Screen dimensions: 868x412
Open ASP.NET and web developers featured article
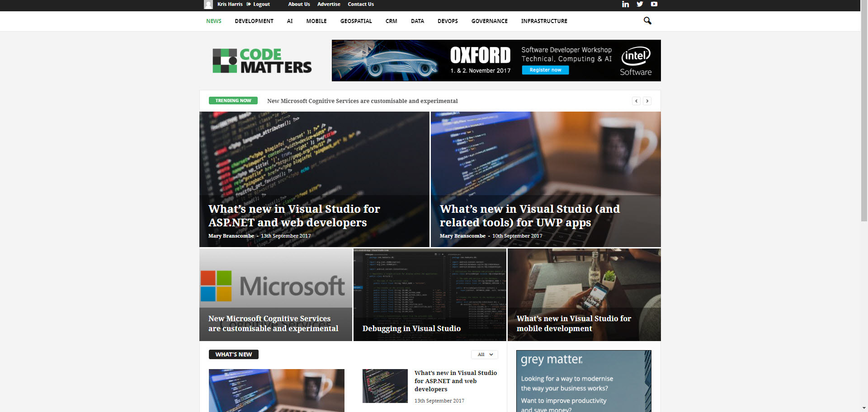click(294, 216)
